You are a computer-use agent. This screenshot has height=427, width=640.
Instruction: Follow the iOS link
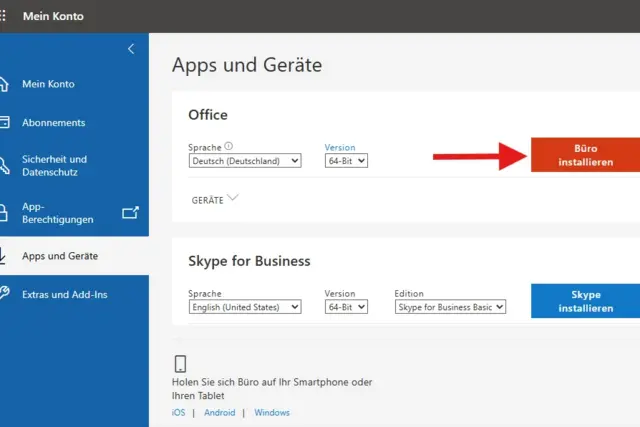pos(178,412)
